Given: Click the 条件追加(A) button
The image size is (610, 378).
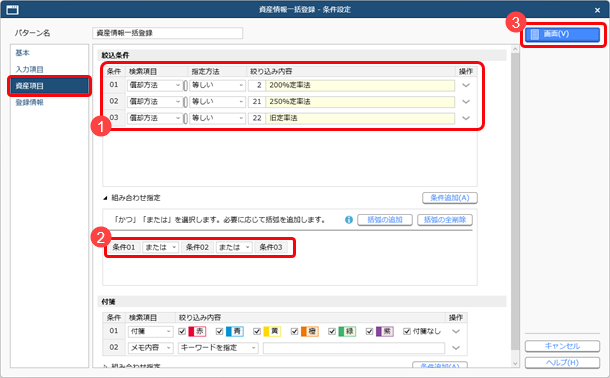Looking at the screenshot, I should tap(450, 198).
